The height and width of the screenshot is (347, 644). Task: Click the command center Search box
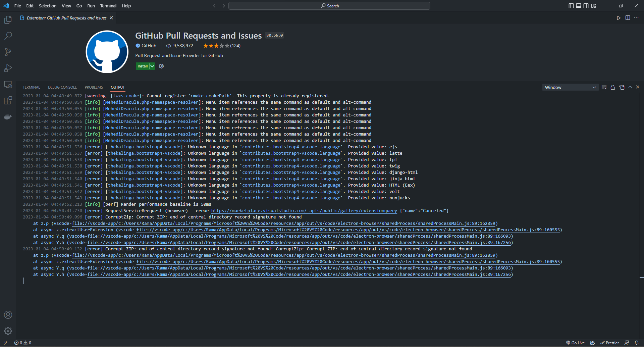tap(329, 6)
